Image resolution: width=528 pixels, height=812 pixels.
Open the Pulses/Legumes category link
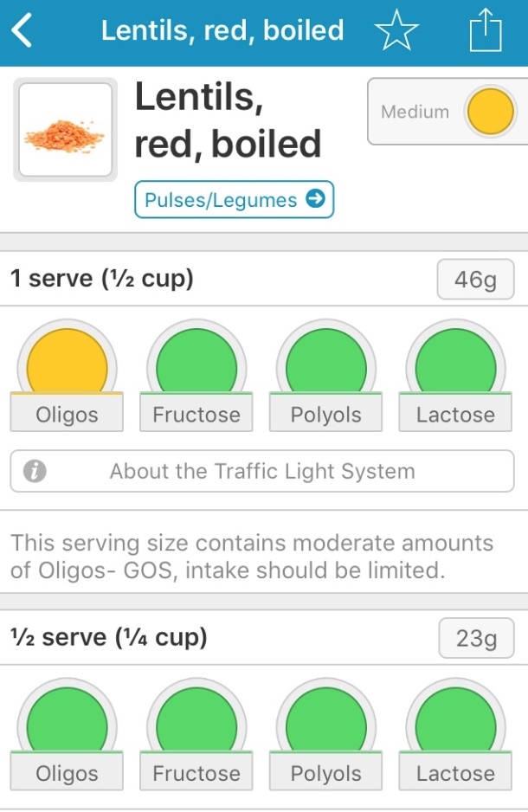pos(234,199)
